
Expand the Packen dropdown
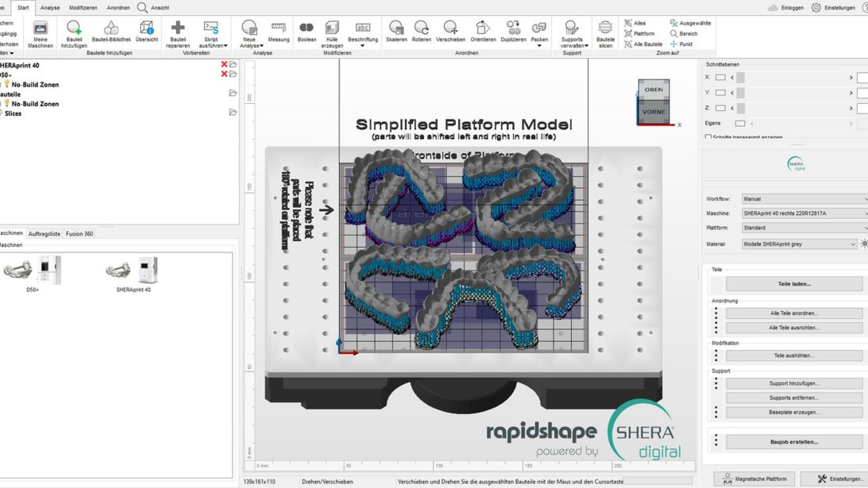point(539,46)
